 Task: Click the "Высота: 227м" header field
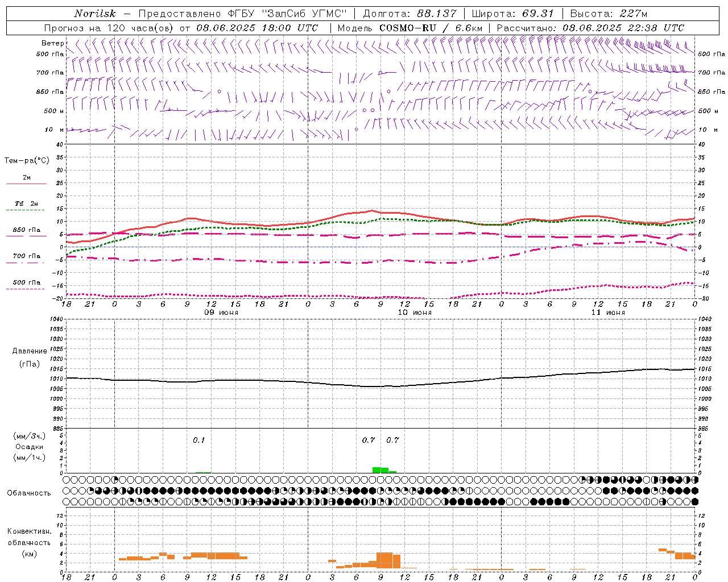(x=609, y=14)
